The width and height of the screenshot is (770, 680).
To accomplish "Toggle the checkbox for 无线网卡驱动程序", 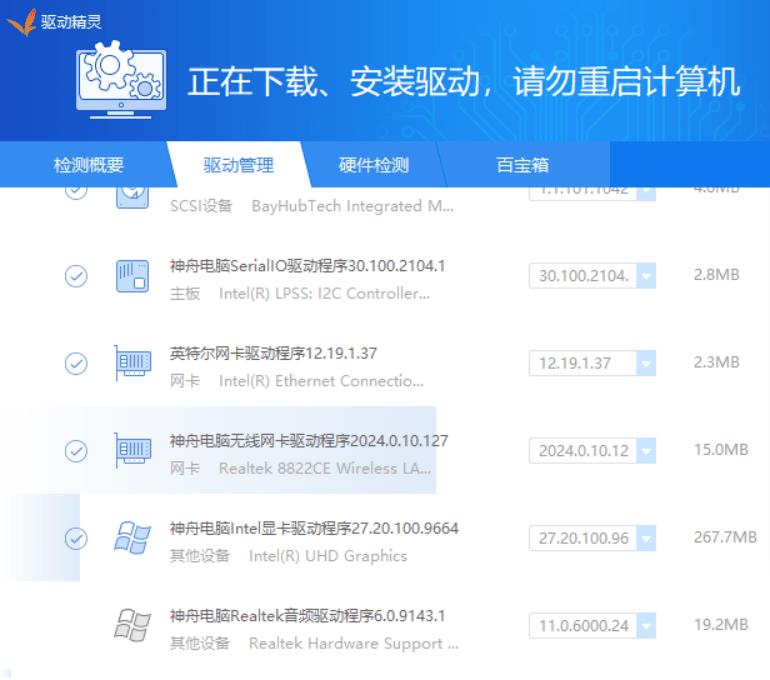I will (x=76, y=451).
